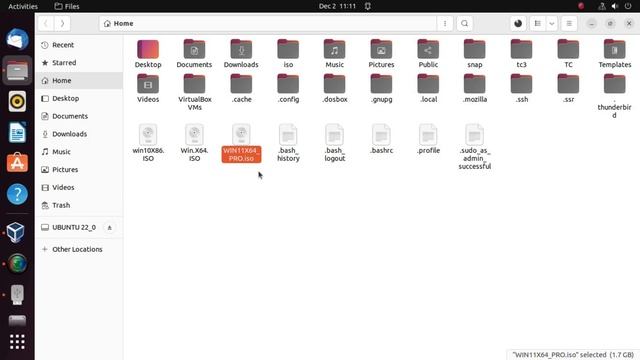
Task: Open the Public folder
Action: (x=428, y=50)
